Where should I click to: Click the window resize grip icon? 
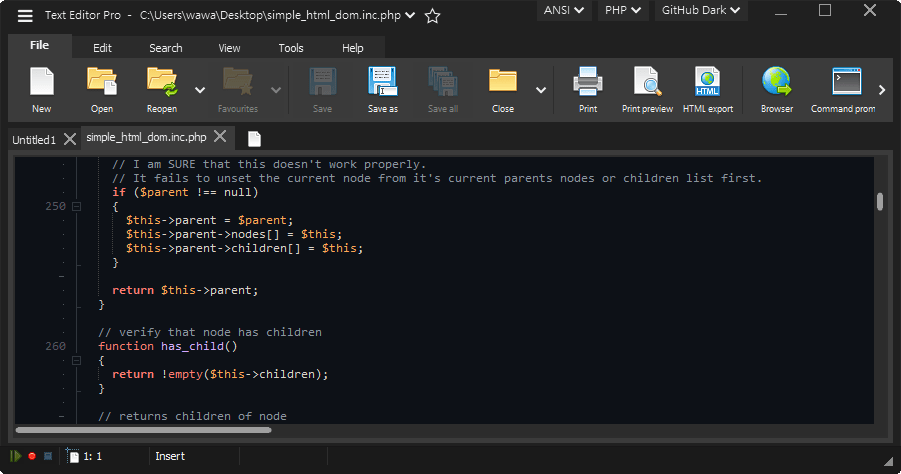889,462
